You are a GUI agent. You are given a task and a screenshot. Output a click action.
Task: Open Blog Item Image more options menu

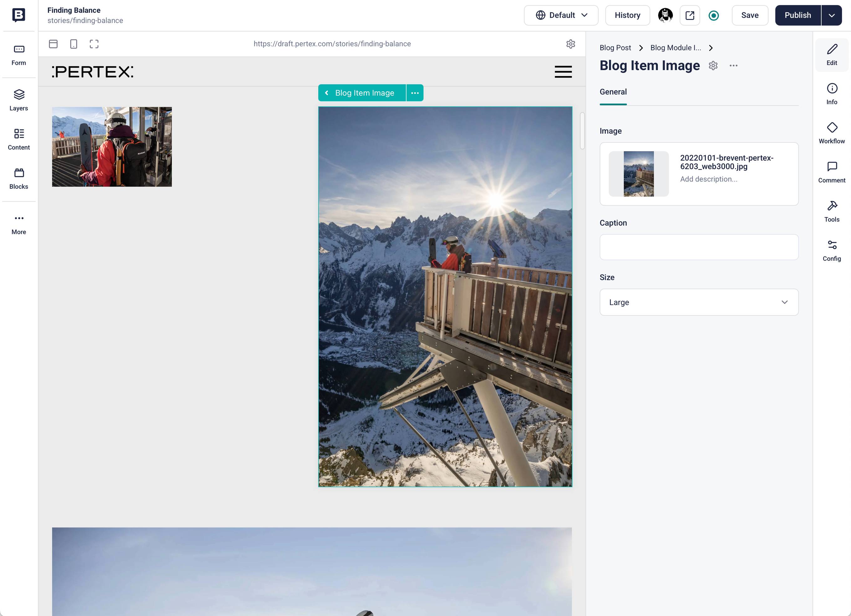733,66
